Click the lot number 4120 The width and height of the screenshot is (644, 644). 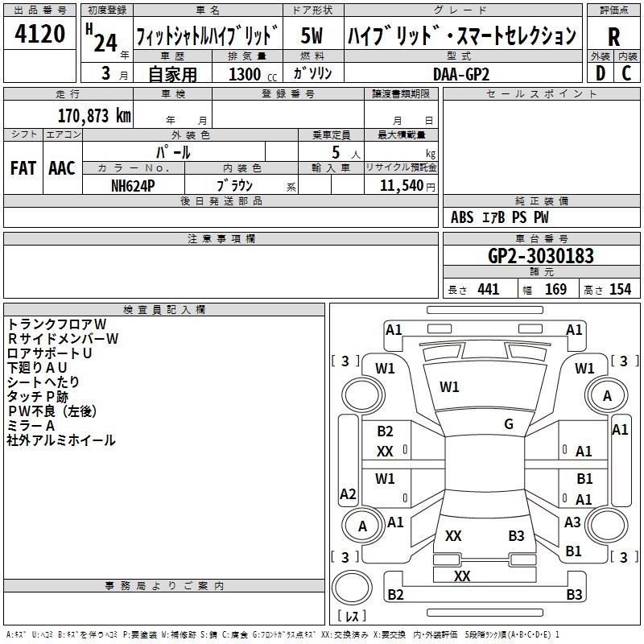coord(40,35)
